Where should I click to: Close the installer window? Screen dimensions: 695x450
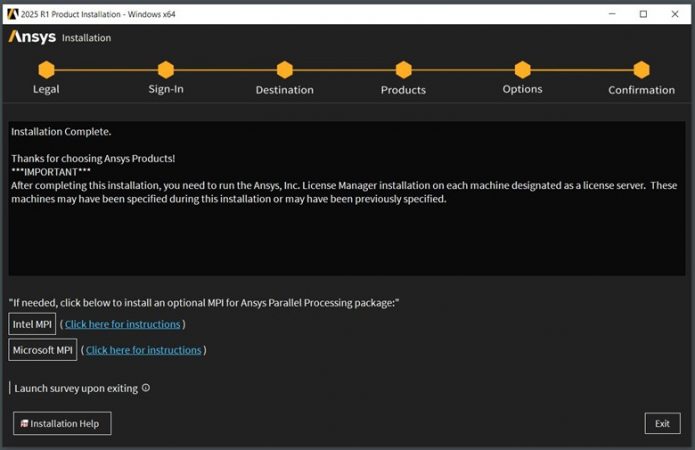tap(675, 14)
